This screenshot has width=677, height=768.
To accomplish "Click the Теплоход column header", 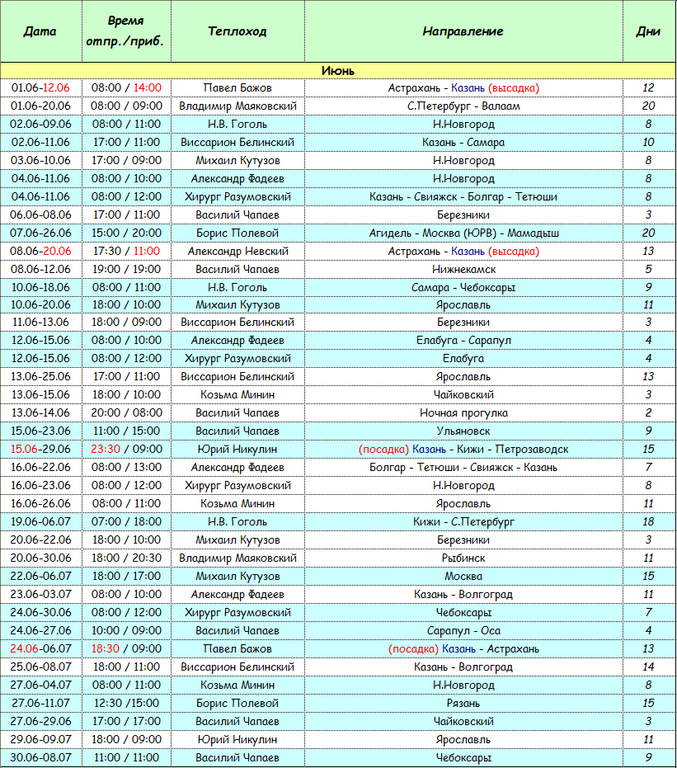I will [238, 31].
